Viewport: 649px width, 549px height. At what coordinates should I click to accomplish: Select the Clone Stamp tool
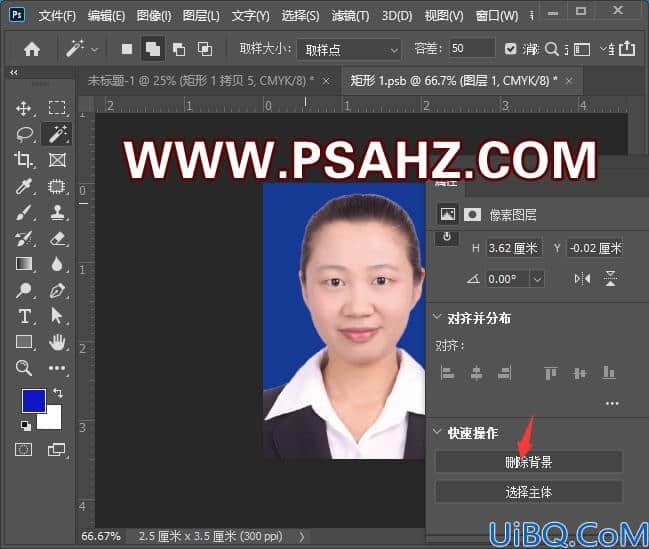(57, 213)
